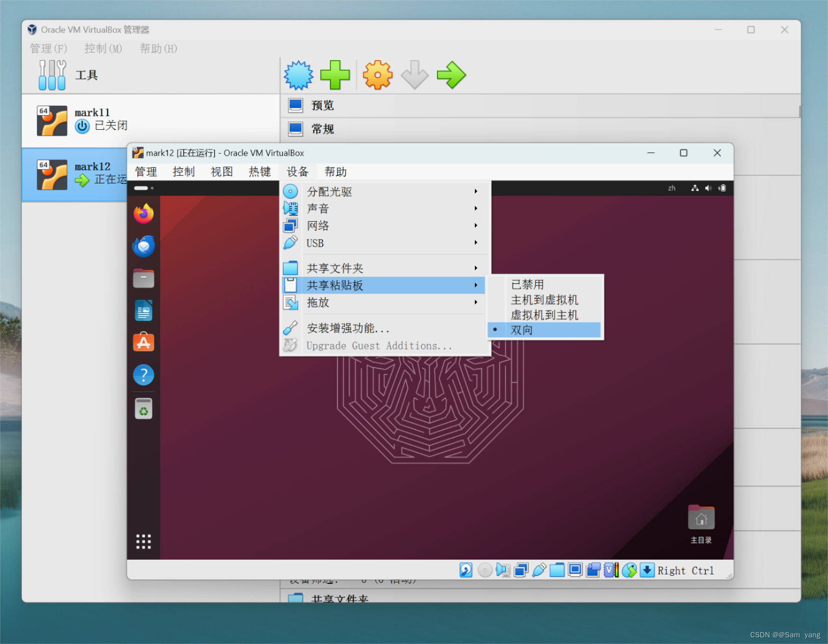
Task: Click the audio status bar icon
Action: (x=503, y=570)
